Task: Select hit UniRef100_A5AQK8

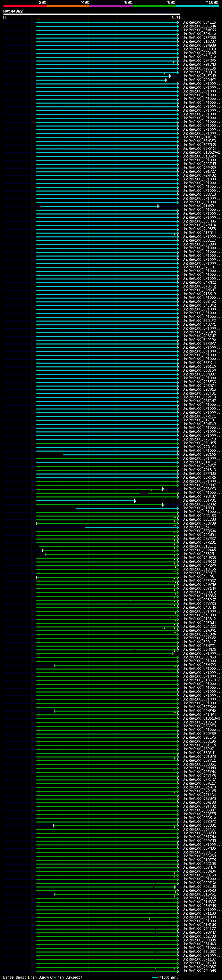Action: (x=199, y=72)
